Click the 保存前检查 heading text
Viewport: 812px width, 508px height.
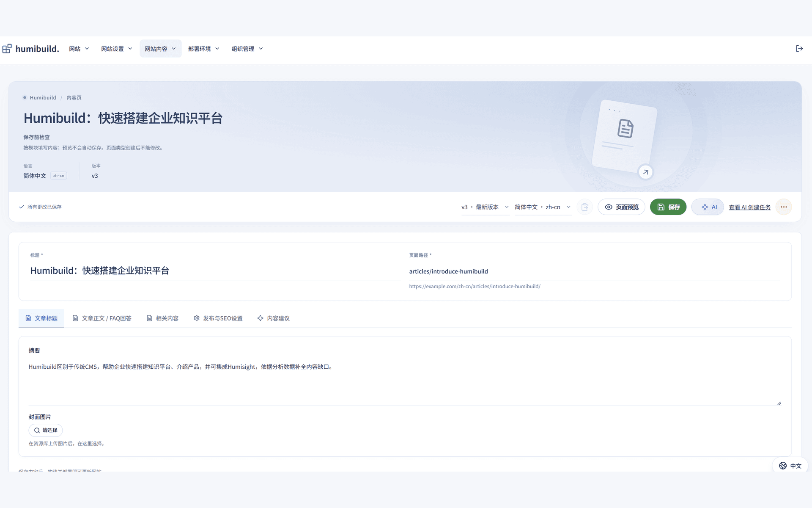37,137
